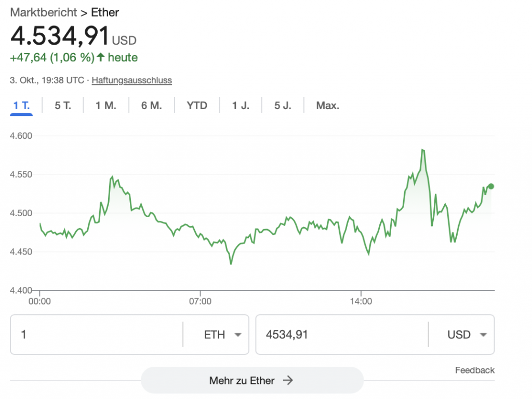532x399 pixels.
Task: Open the USD currency dropdown
Action: pyautogui.click(x=467, y=335)
